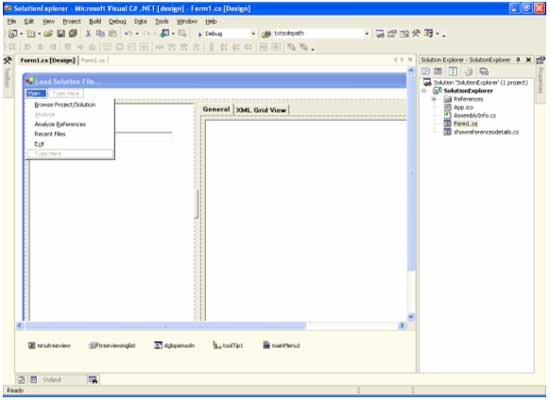Image resolution: width=550 pixels, height=400 pixels.
Task: Click Properties icon in Solution Explorer toolbar
Action: [484, 71]
